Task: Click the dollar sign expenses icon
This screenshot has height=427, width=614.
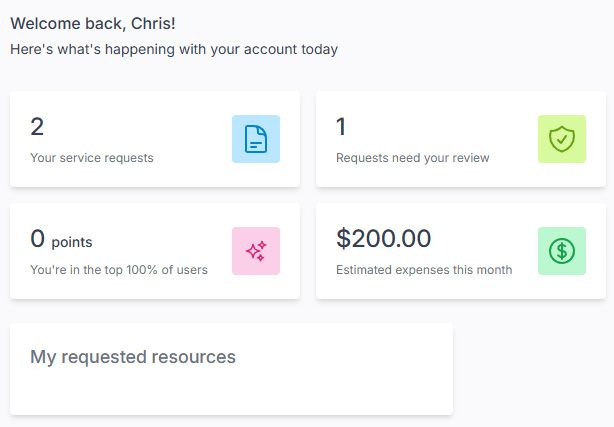Action: (562, 251)
